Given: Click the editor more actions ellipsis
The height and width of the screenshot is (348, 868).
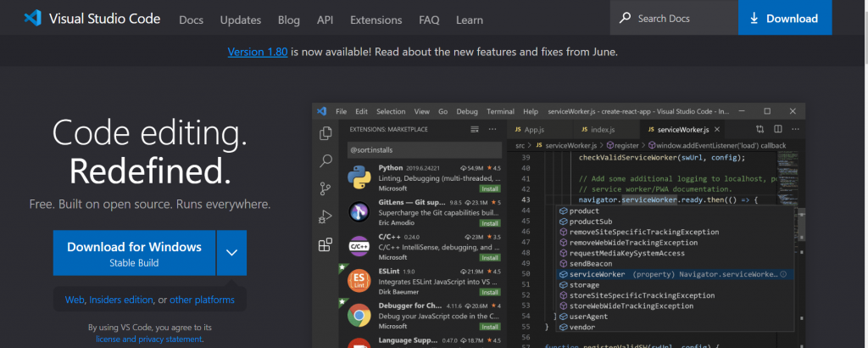Looking at the screenshot, I should [x=795, y=129].
